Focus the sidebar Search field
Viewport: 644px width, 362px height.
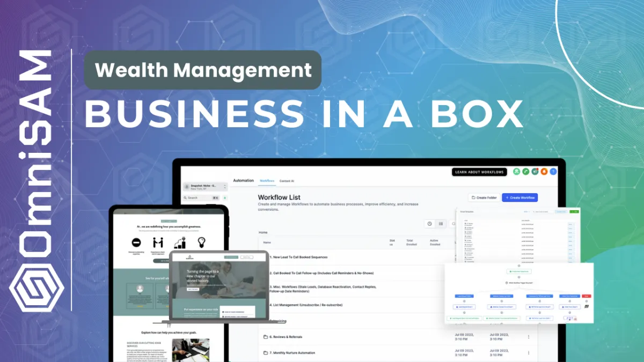click(201, 198)
